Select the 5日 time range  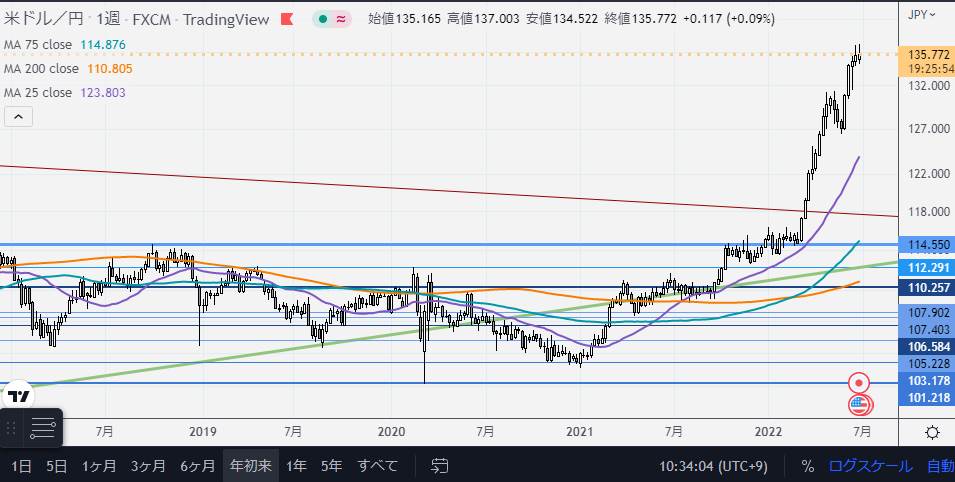57,466
